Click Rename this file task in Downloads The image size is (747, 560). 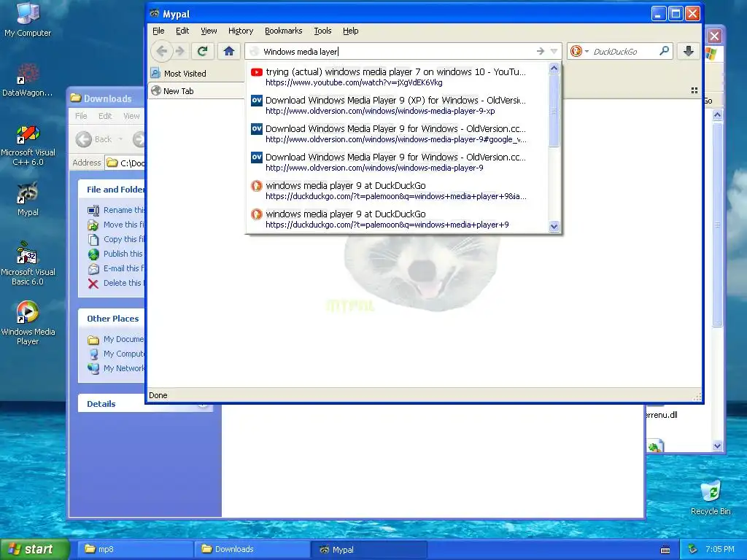coord(116,210)
